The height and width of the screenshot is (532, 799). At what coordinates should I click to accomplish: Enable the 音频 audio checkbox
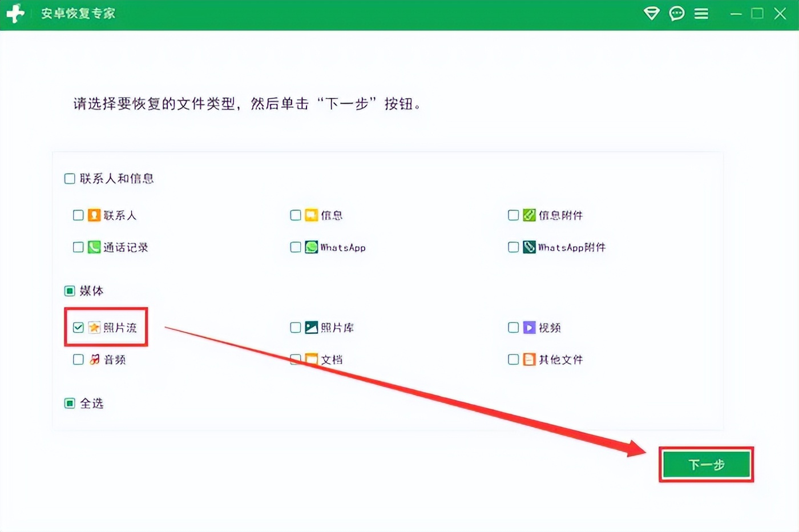coord(78,360)
